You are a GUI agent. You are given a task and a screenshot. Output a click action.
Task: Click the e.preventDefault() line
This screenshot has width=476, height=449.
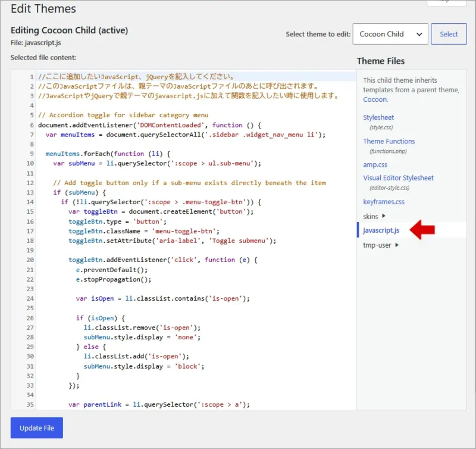tap(112, 270)
